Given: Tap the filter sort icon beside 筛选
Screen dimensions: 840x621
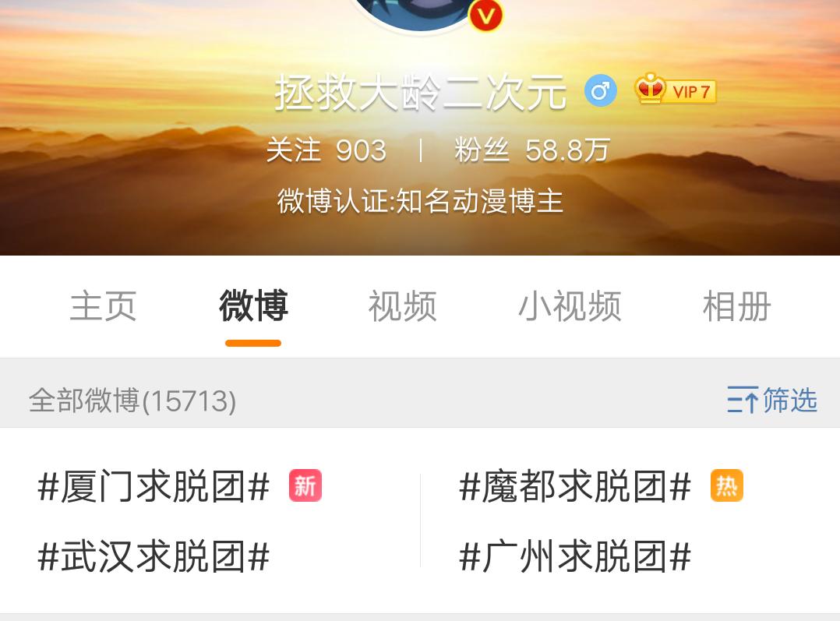Looking at the screenshot, I should 743,400.
